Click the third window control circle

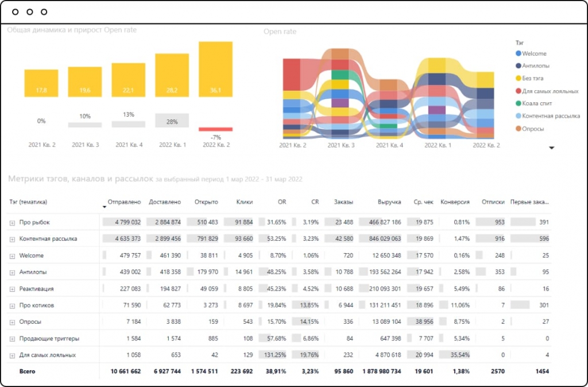tap(44, 12)
